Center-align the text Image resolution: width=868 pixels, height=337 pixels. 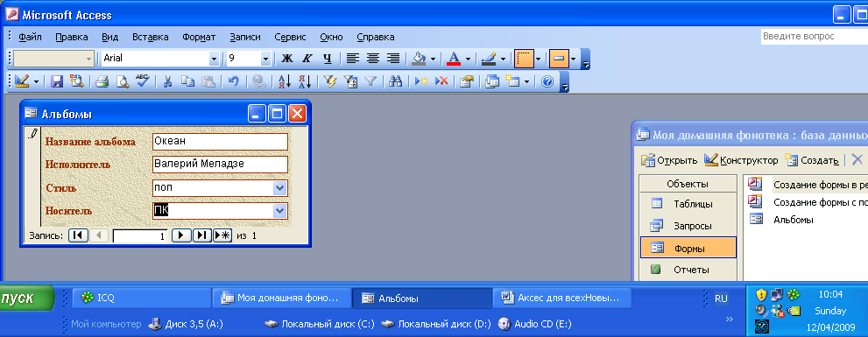point(373,58)
